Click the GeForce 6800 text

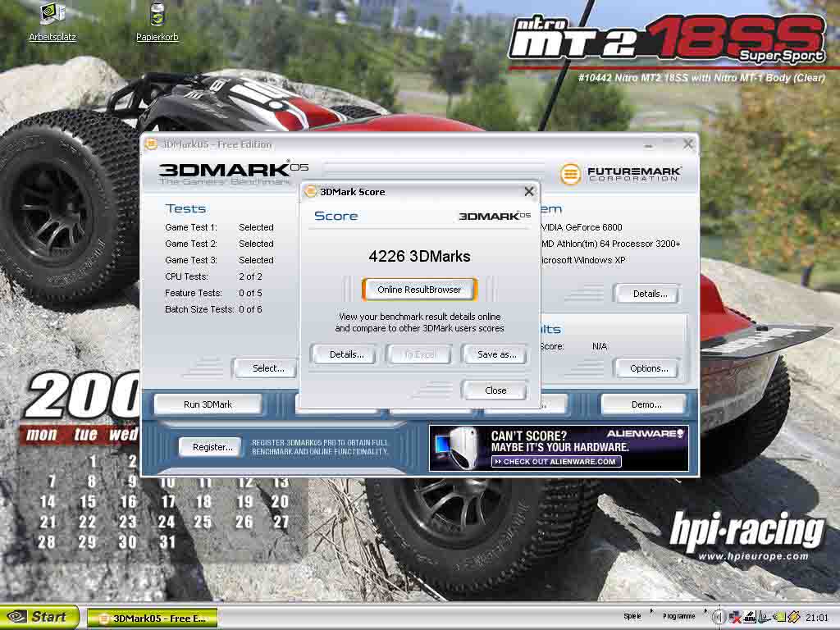[x=582, y=227]
